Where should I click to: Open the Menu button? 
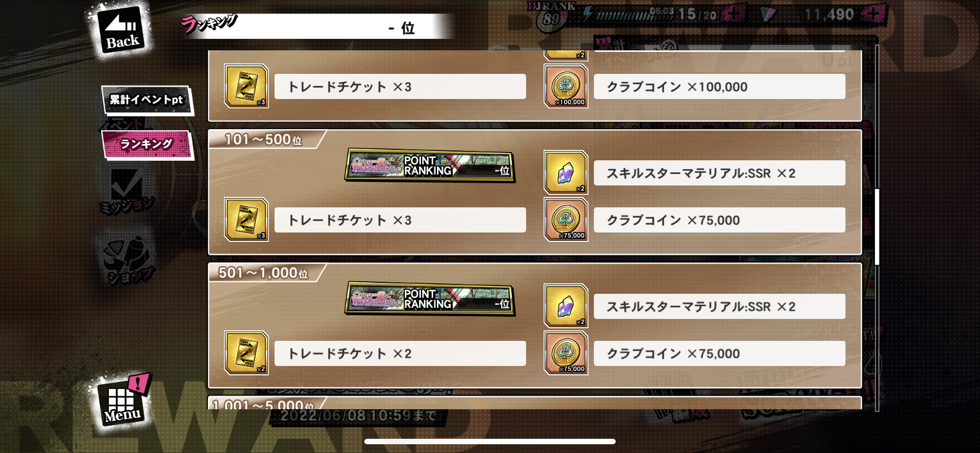pos(122,403)
